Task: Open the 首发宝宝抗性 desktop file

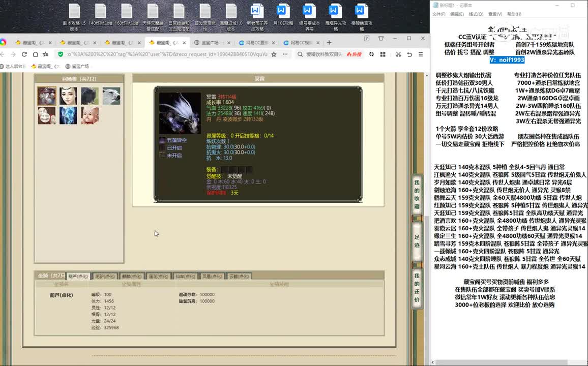Action: pyautogui.click(x=205, y=18)
